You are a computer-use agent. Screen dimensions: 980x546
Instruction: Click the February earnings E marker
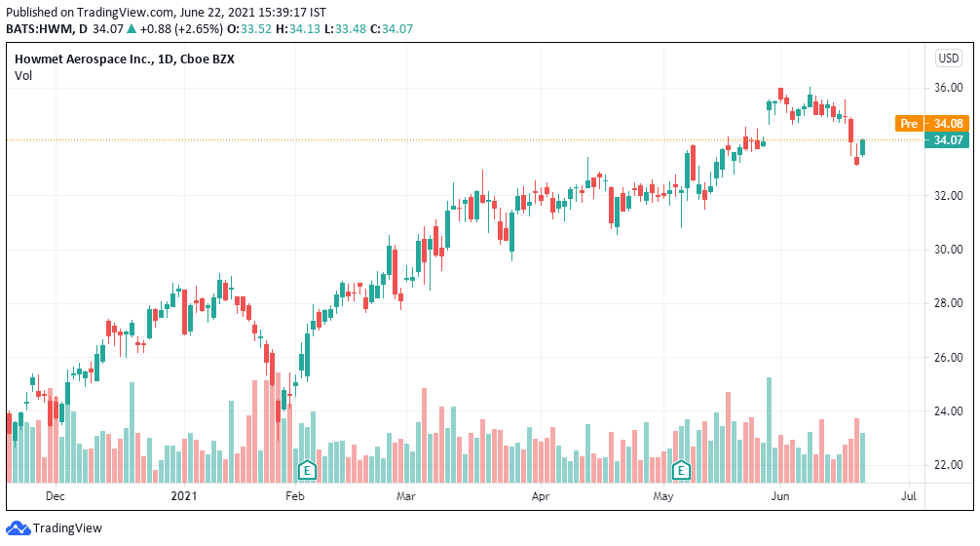click(307, 470)
